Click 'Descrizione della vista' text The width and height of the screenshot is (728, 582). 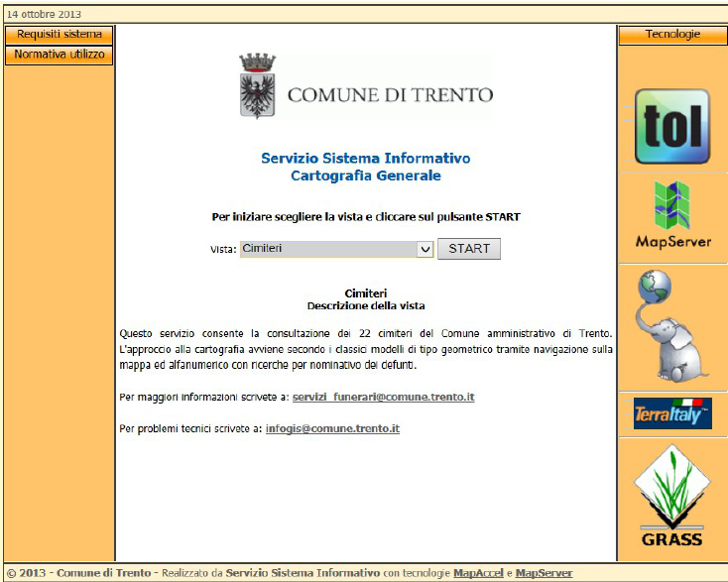366,305
